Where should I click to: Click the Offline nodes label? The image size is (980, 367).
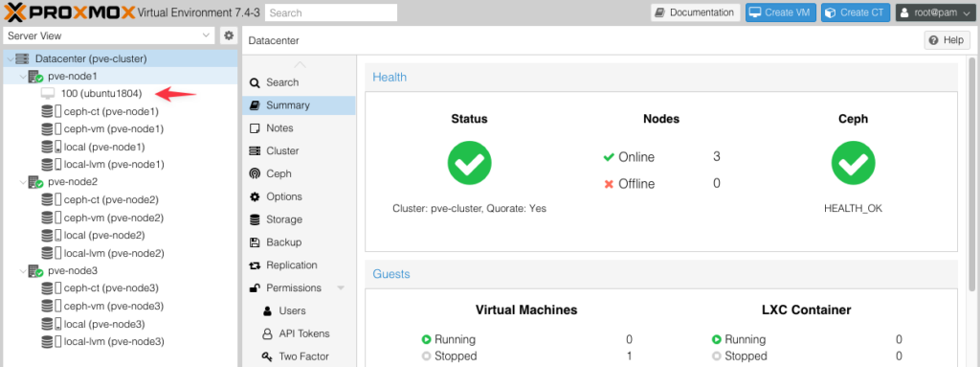[636, 184]
